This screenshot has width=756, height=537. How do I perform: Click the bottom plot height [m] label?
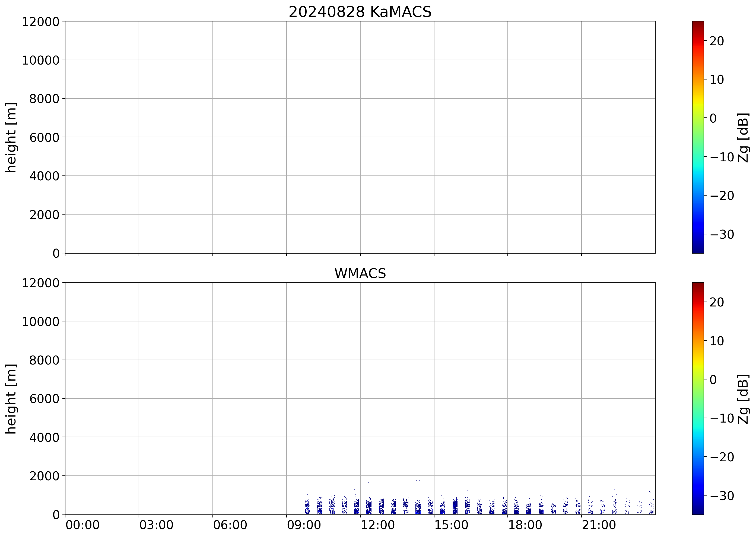pyautogui.click(x=11, y=399)
